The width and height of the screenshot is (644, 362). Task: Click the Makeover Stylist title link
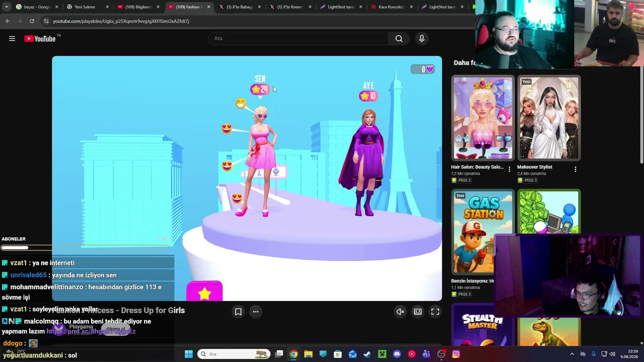(x=535, y=167)
